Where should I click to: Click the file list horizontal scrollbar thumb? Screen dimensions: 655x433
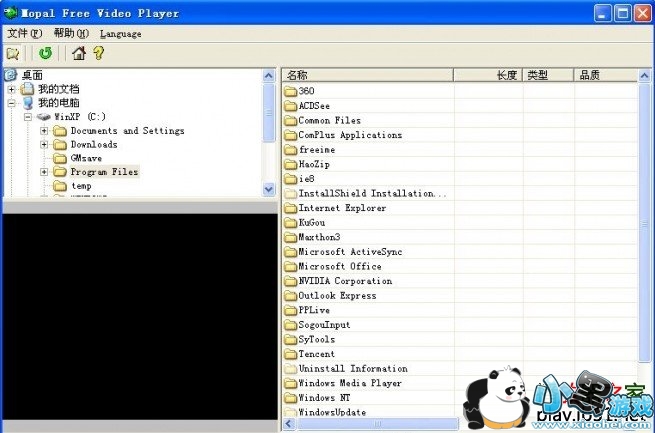378,424
